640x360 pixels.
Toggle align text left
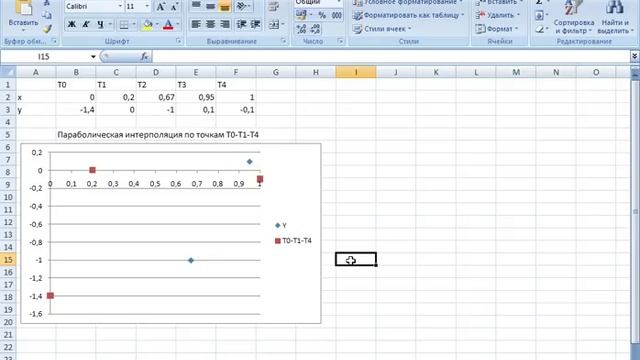[x=196, y=25]
